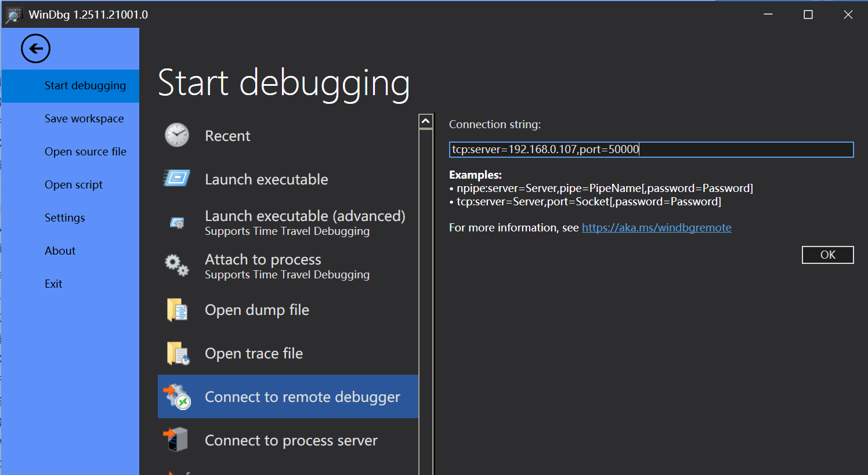Select Connect to remote debugger option
The width and height of the screenshot is (868, 475).
point(288,397)
